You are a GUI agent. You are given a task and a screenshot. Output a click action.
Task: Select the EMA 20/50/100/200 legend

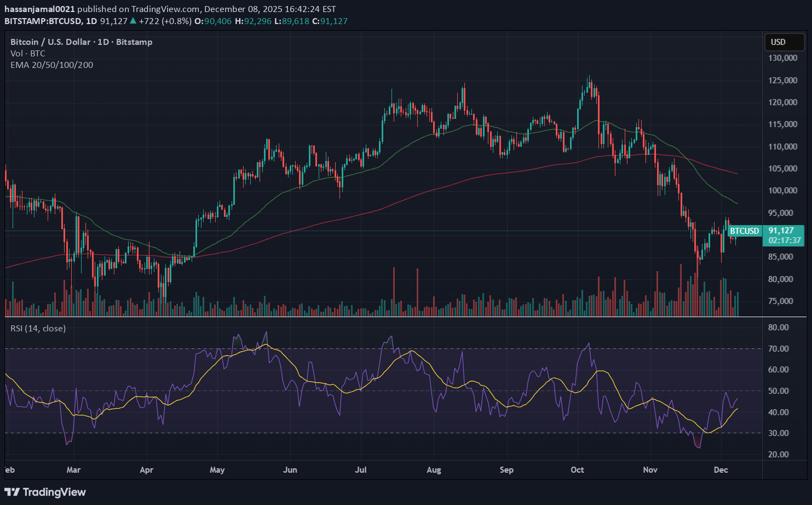coord(52,65)
